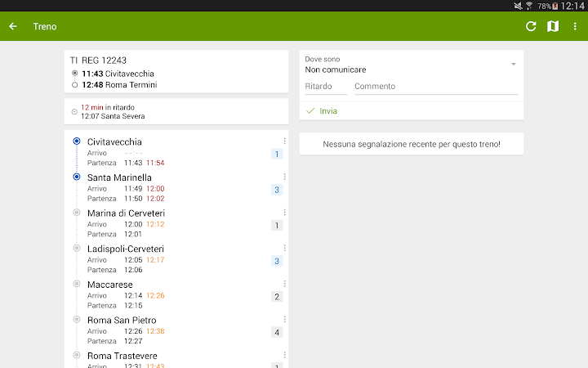
Task: Select the Maccarese stop marker
Action: click(77, 284)
